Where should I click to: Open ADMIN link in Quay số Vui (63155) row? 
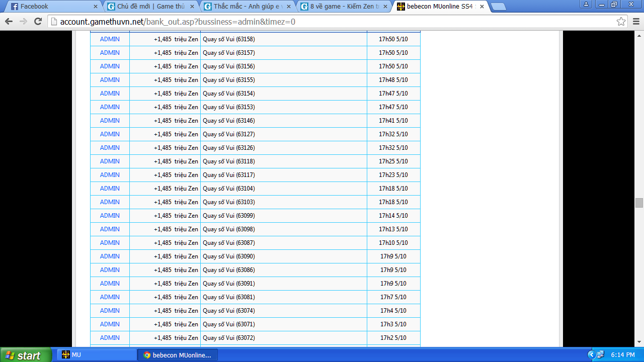[110, 80]
